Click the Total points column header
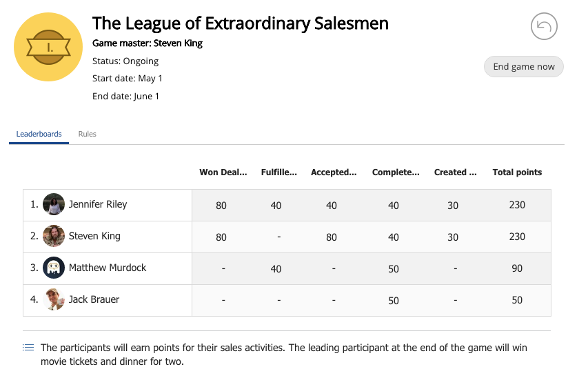The width and height of the screenshot is (588, 378). coord(517,172)
